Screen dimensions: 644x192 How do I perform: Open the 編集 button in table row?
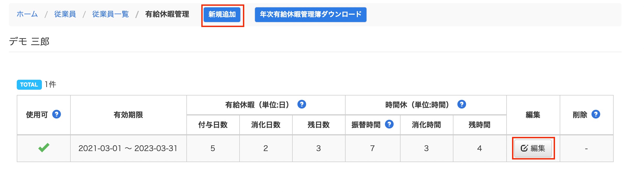tap(533, 148)
